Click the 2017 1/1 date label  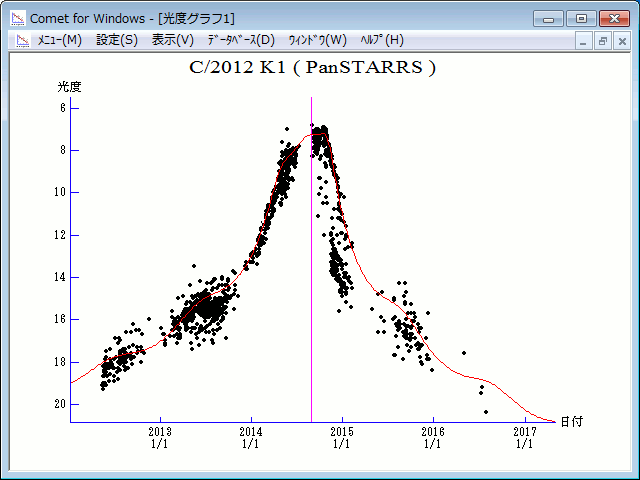[x=525, y=437]
